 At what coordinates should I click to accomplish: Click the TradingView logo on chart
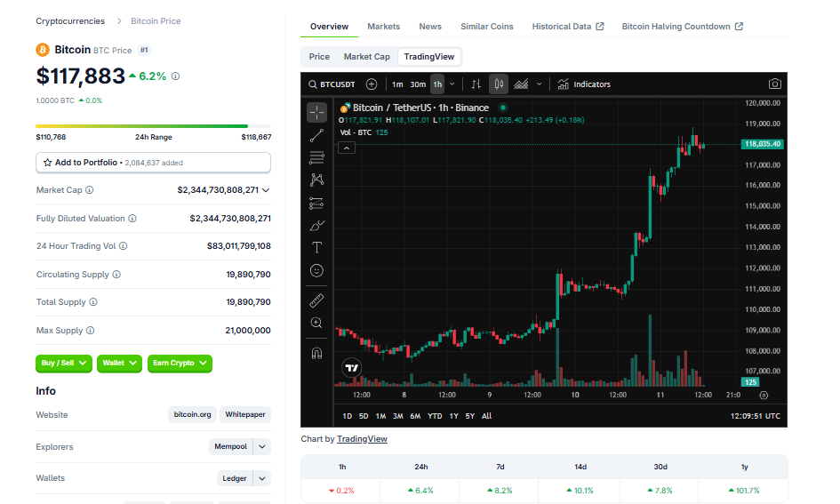(x=351, y=368)
